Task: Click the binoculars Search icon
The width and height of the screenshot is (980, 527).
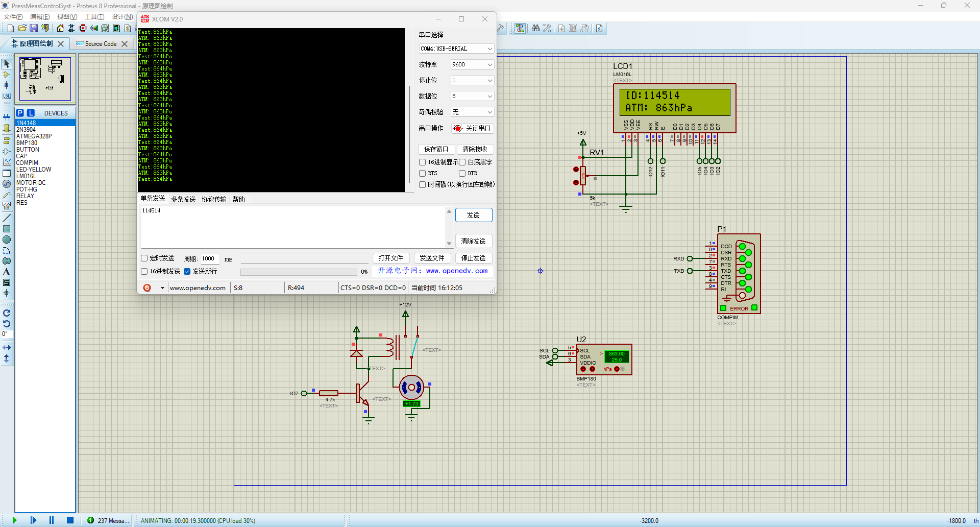Action: click(x=535, y=29)
